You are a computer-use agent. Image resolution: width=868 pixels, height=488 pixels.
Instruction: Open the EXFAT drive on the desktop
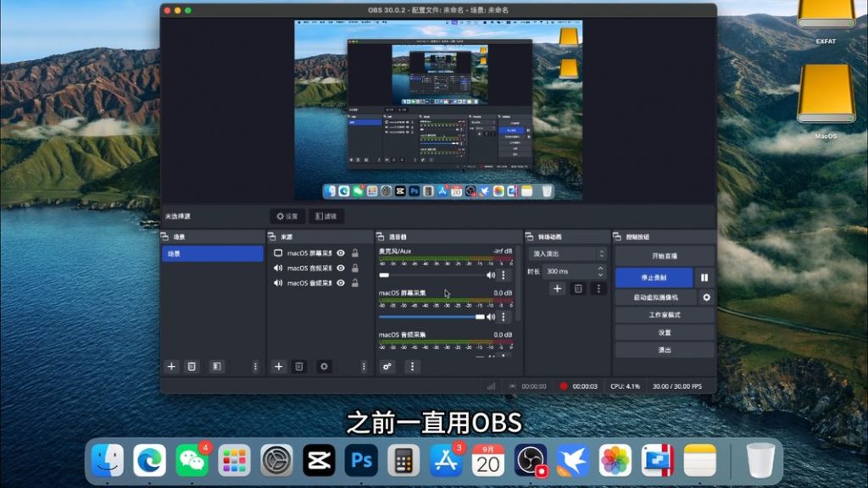pos(826,22)
